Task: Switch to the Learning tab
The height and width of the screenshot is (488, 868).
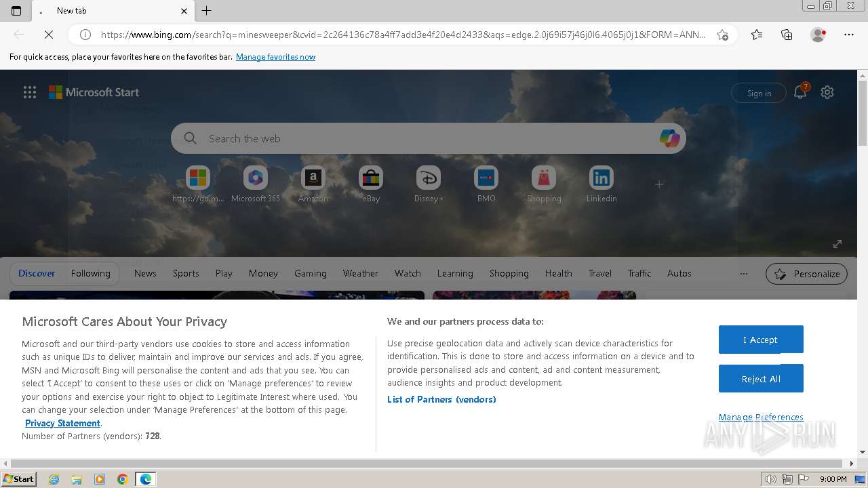Action: pos(455,273)
